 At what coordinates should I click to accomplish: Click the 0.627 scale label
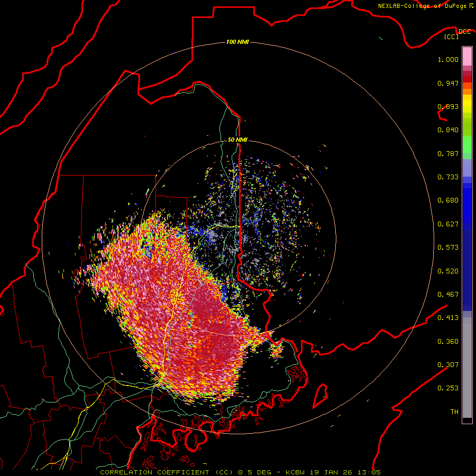click(448, 224)
